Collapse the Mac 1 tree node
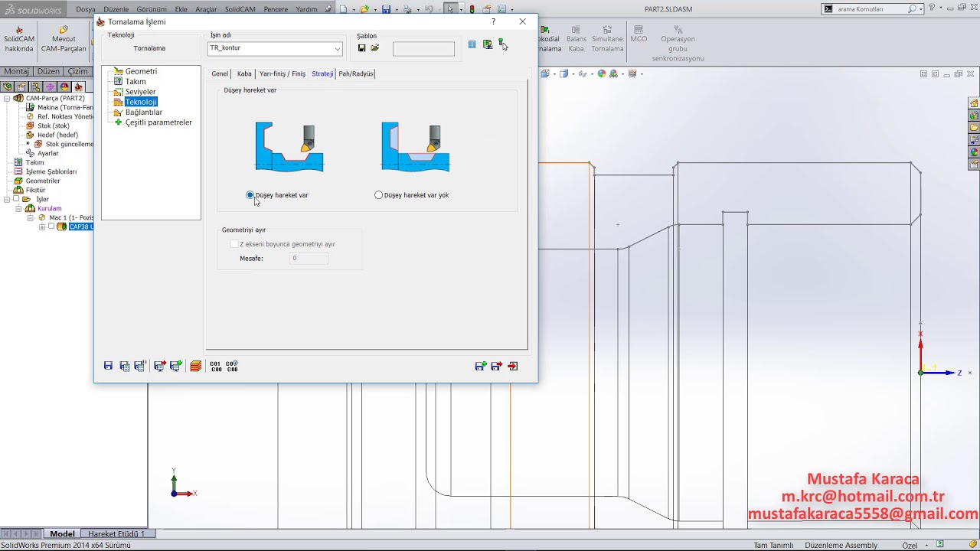Screen dimensions: 980x551 [x=31, y=217]
